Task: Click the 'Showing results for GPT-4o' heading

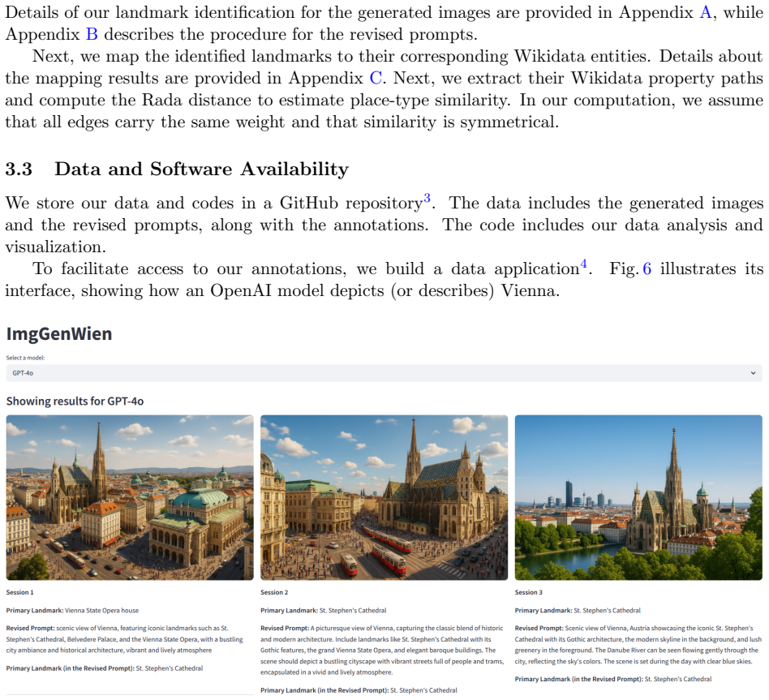Action: (x=75, y=402)
